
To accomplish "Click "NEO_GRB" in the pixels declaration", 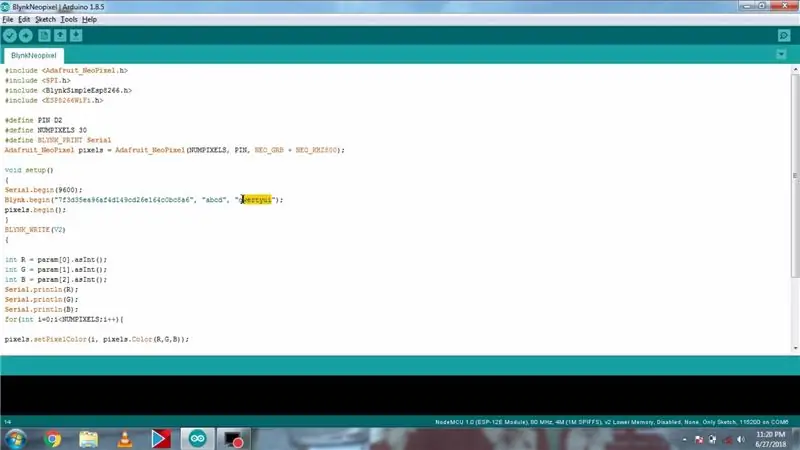I will pyautogui.click(x=269, y=150).
